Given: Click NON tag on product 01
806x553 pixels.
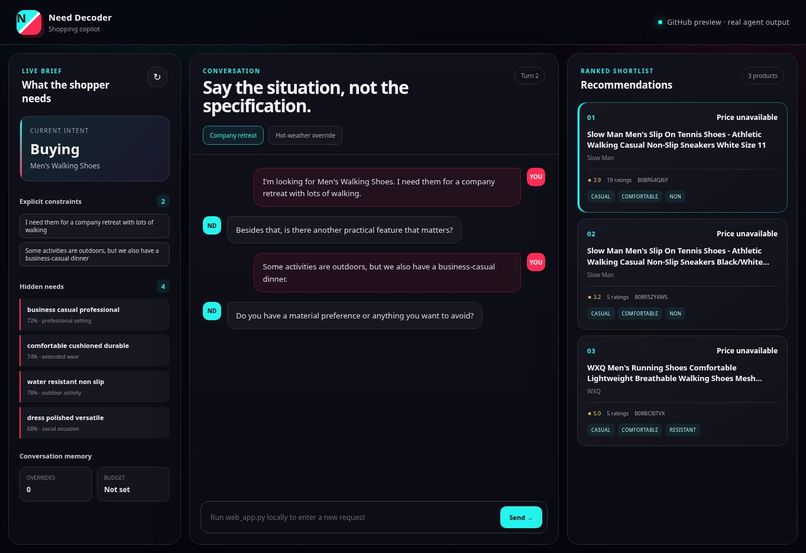Looking at the screenshot, I should pos(675,196).
